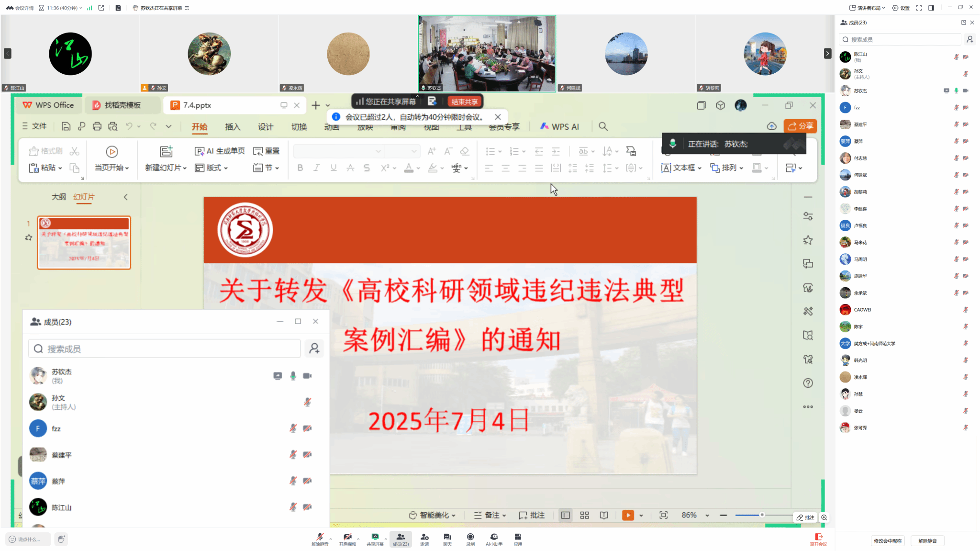980x551 pixels.
Task: Click 结束共享 to stop sharing
Action: (x=464, y=101)
